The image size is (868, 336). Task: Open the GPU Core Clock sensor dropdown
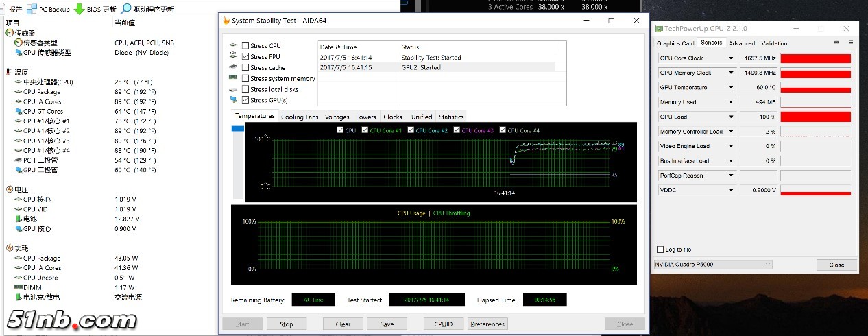[x=731, y=58]
